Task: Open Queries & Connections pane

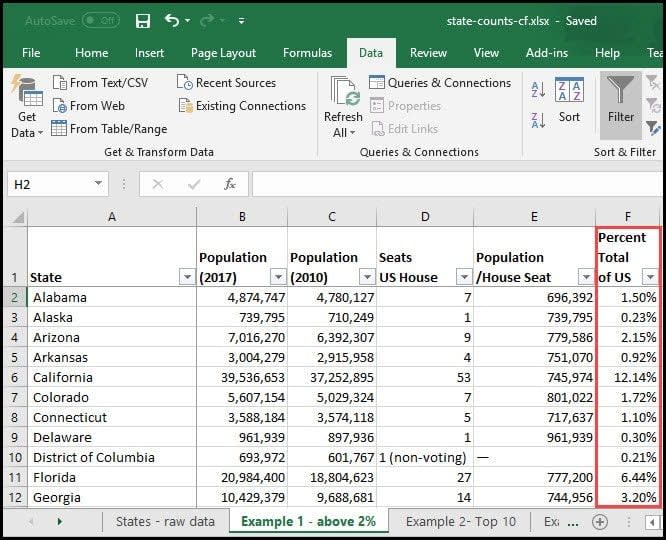Action: click(x=440, y=82)
